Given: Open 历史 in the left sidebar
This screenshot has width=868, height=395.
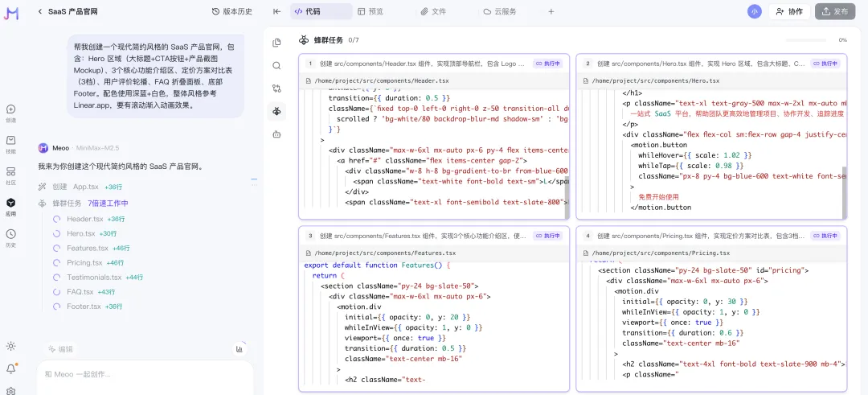Looking at the screenshot, I should (11, 238).
